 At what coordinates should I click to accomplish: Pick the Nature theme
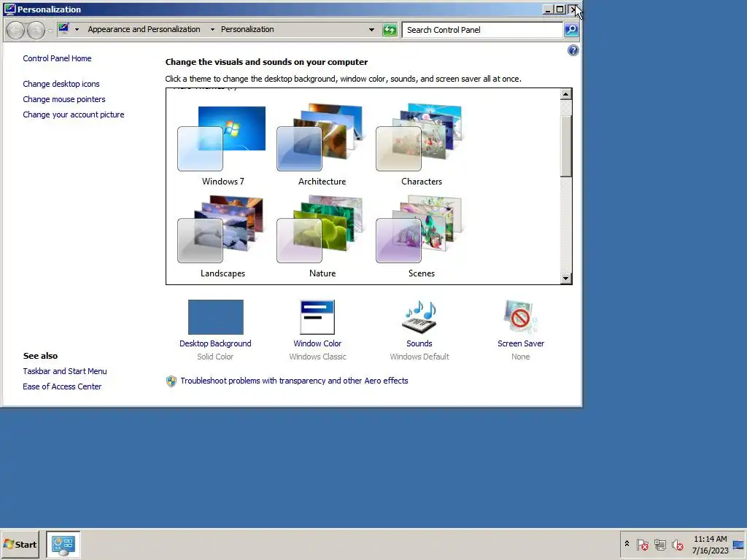(x=321, y=230)
